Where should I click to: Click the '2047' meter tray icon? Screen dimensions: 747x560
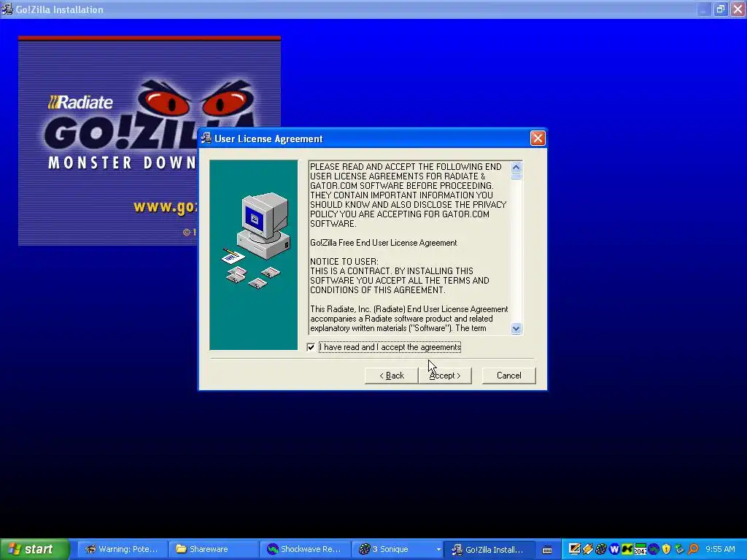640,549
